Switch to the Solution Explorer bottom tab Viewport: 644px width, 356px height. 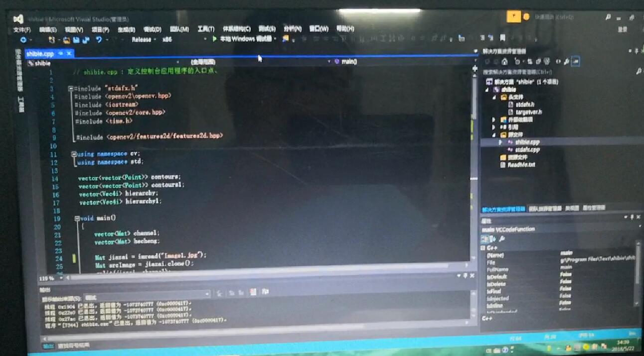pos(503,209)
